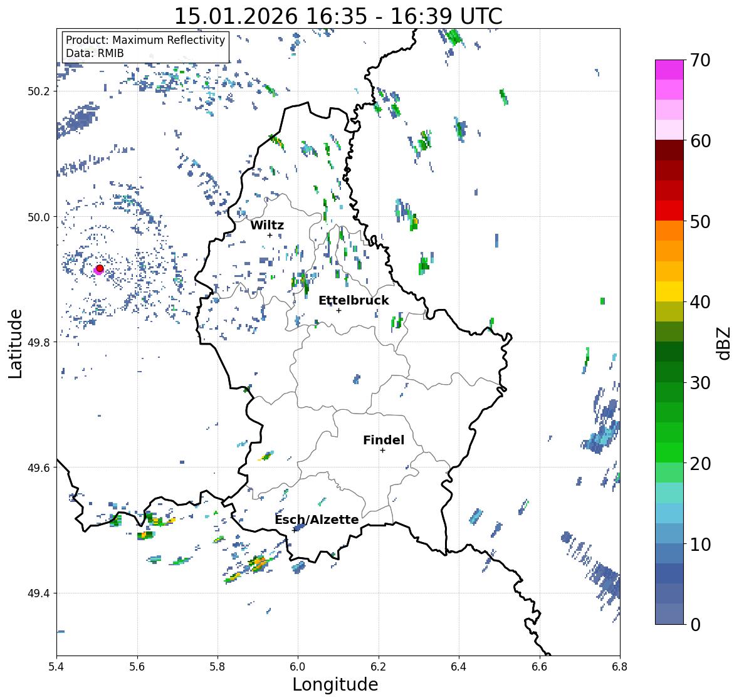Click the colorbar tick label 60
739x700 pixels.
click(700, 141)
